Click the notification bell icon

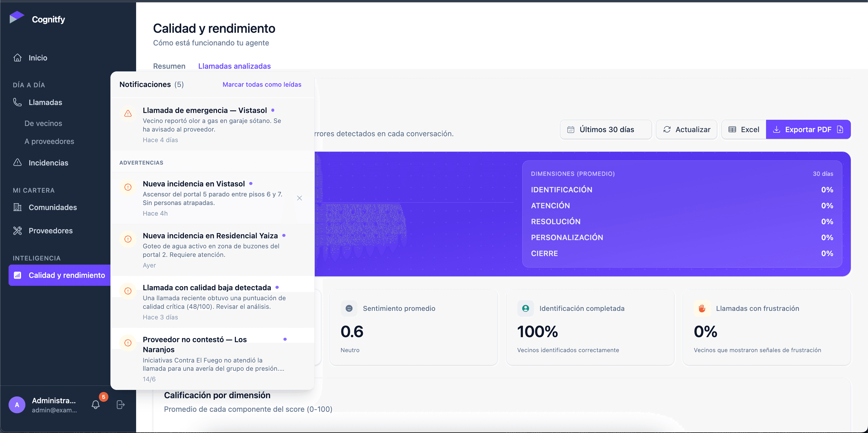pyautogui.click(x=96, y=404)
